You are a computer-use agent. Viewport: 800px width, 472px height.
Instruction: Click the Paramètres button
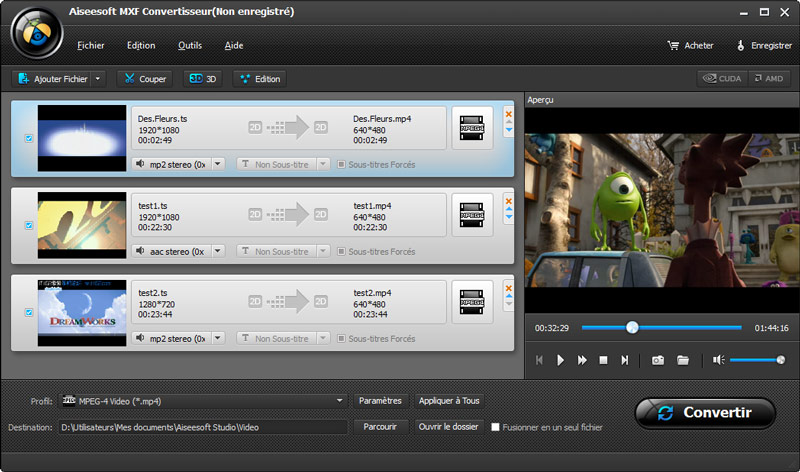380,401
